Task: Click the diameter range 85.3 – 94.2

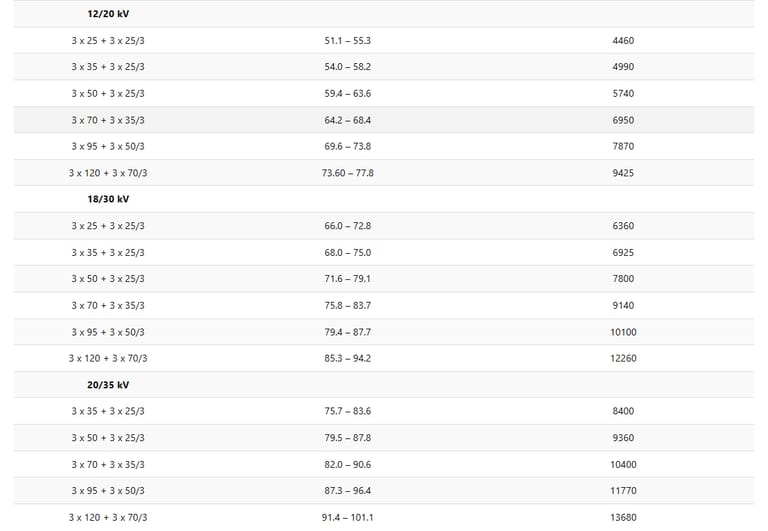Action: coord(348,358)
